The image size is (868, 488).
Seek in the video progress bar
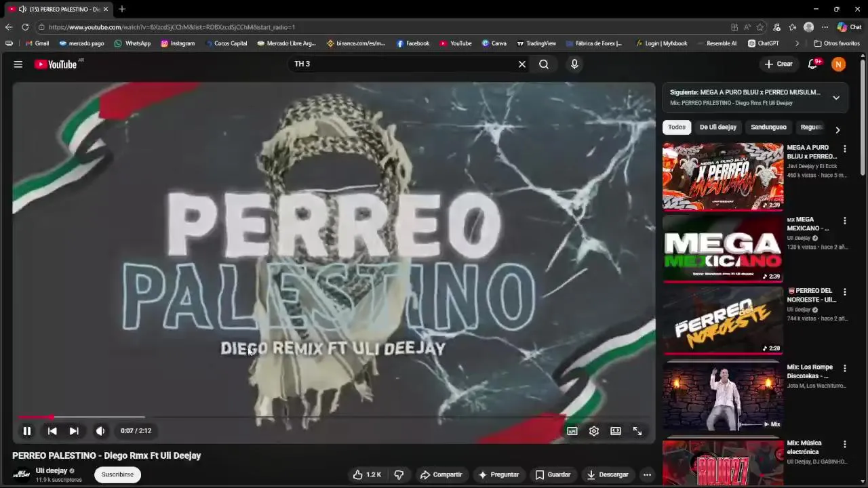coord(334,418)
